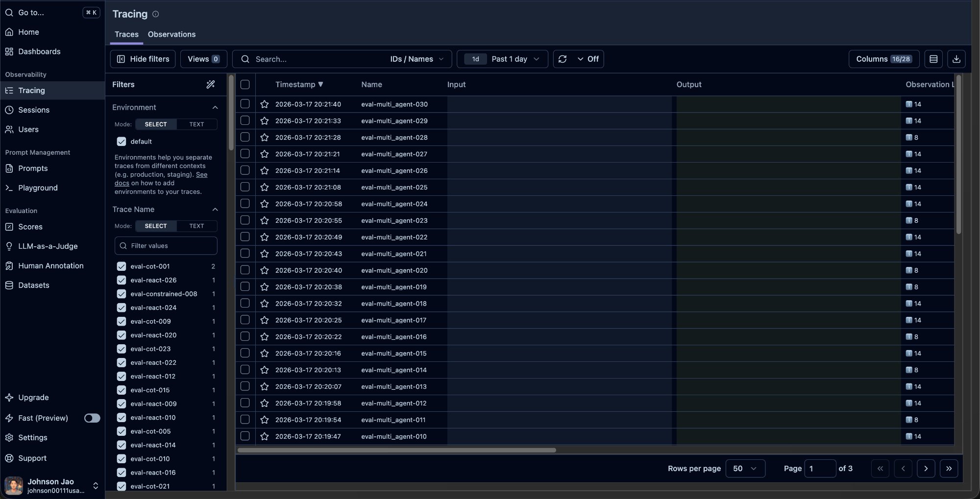Star the eval-multi_agent-030 trace

[265, 104]
